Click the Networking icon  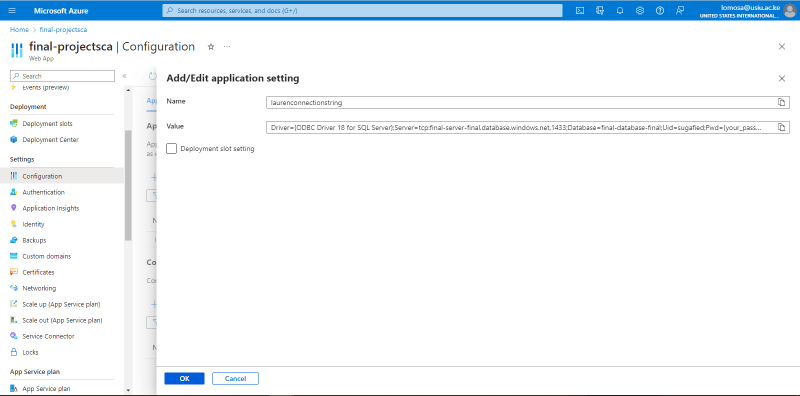[14, 288]
